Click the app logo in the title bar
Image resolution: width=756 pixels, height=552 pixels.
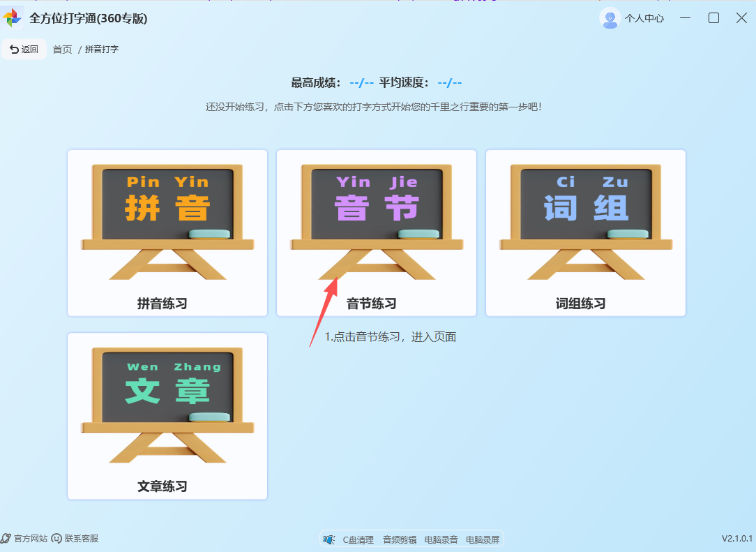[x=13, y=17]
